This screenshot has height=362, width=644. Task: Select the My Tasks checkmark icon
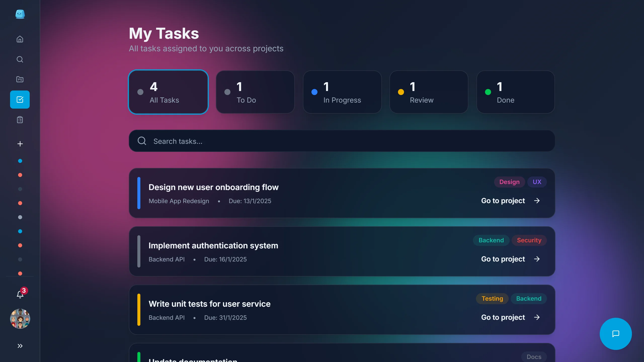click(x=20, y=100)
